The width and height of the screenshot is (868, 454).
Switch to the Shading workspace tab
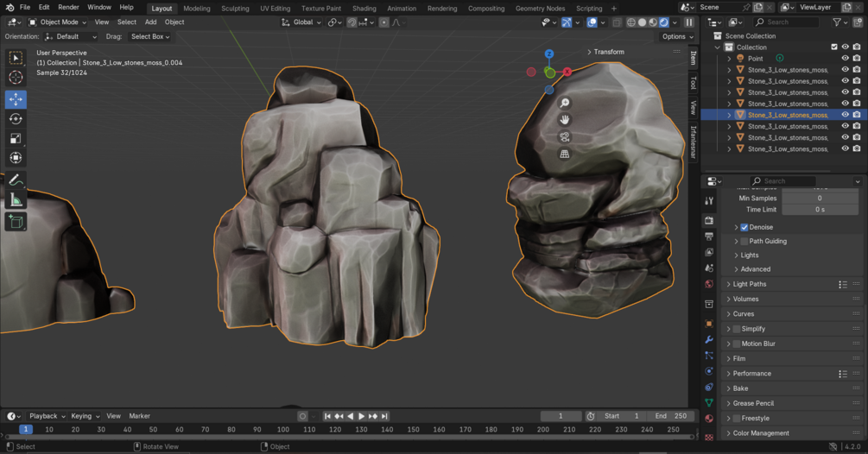[364, 9]
